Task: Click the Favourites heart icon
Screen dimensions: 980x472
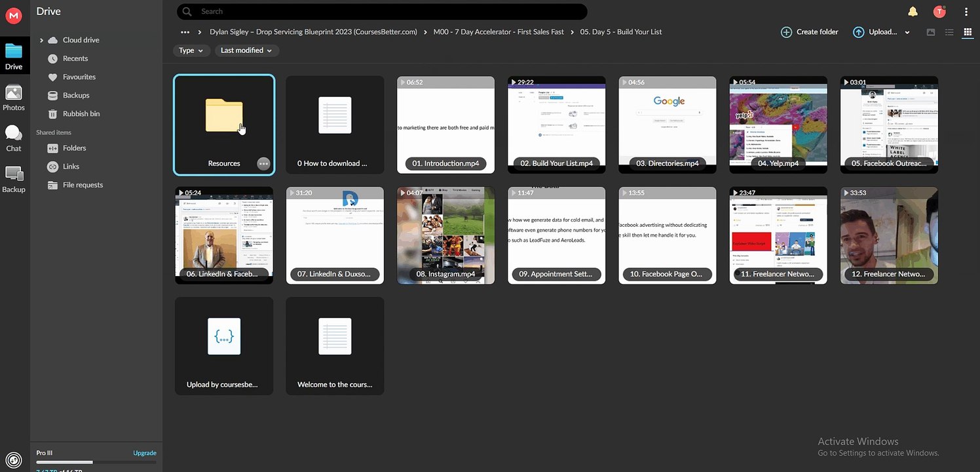Action: click(53, 77)
